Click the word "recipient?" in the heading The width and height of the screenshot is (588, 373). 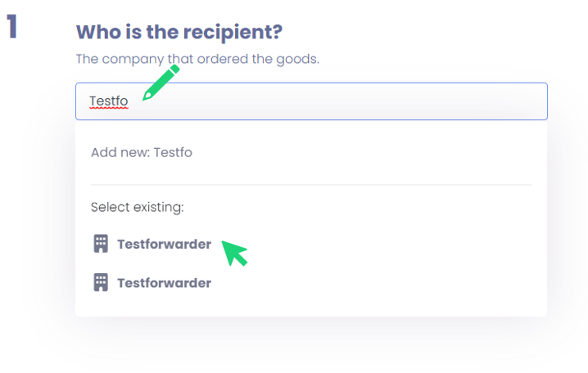(x=234, y=33)
